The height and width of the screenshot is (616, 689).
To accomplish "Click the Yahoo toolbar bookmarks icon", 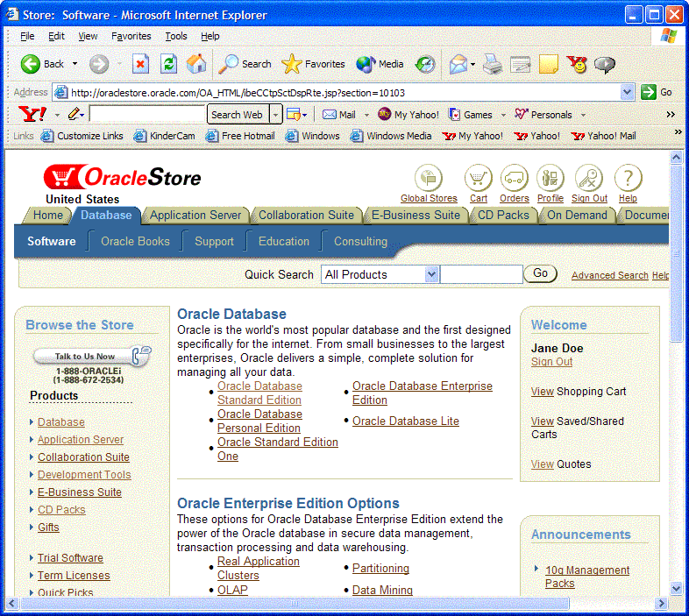I will pos(293,114).
